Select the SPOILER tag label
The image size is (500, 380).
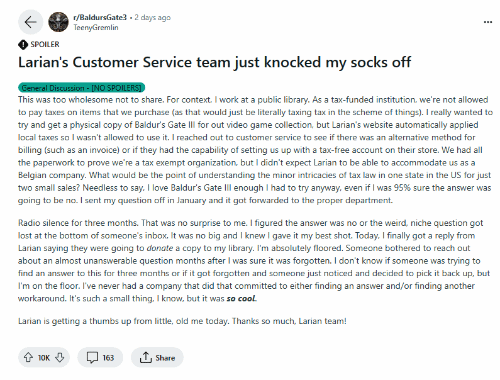coord(45,44)
